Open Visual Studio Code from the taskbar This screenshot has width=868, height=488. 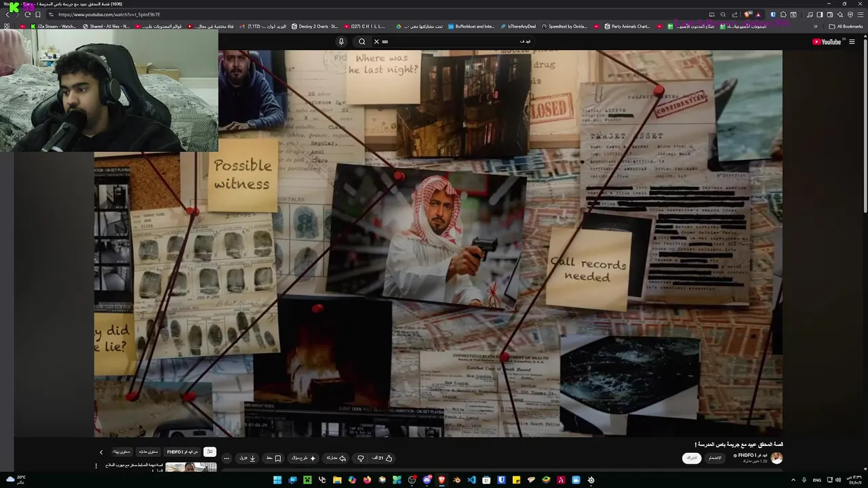[x=471, y=480]
